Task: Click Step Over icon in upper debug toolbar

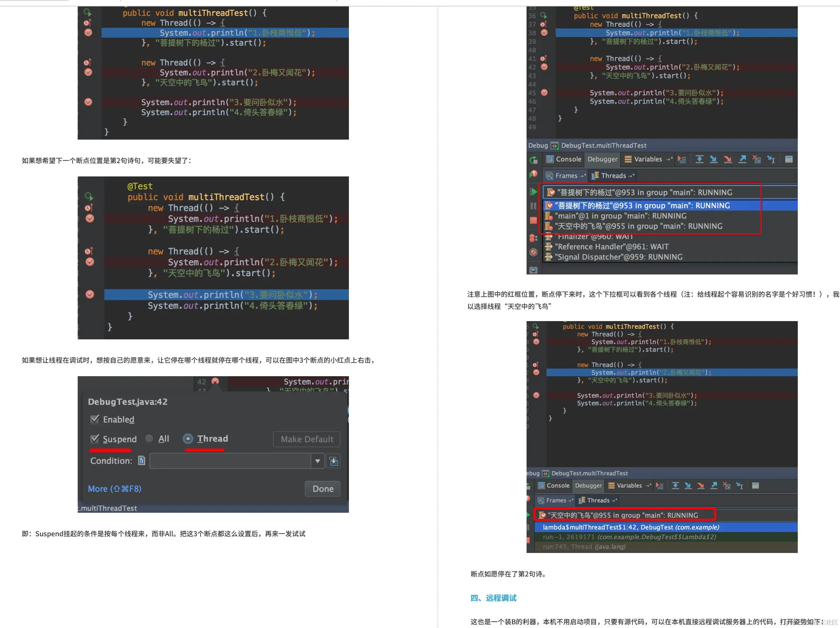Action: tap(699, 159)
